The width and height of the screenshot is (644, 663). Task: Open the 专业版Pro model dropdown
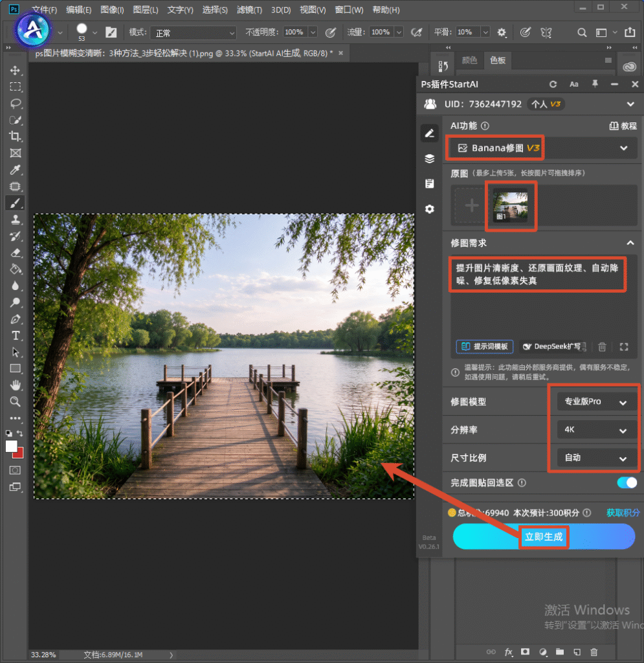(x=596, y=401)
